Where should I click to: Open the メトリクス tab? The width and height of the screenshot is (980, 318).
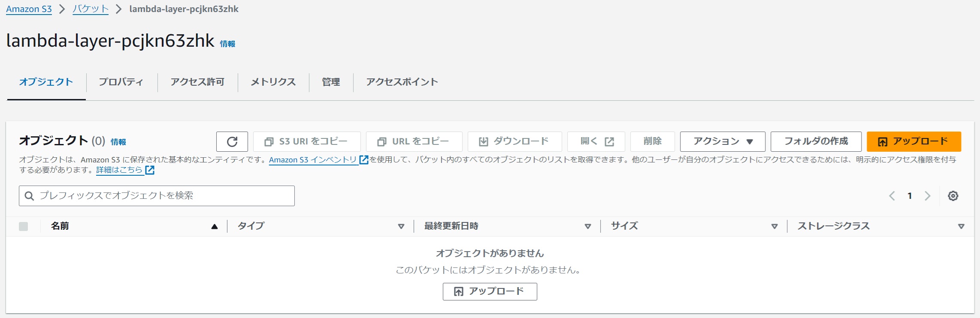[273, 82]
